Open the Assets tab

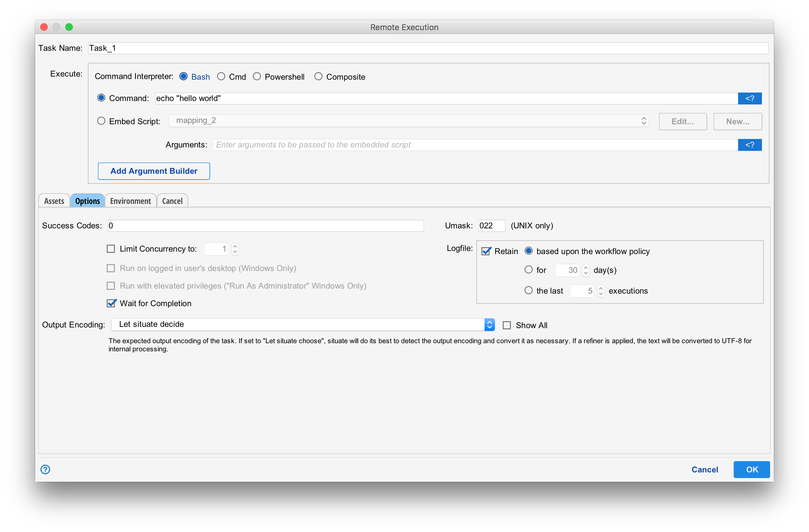coord(54,200)
